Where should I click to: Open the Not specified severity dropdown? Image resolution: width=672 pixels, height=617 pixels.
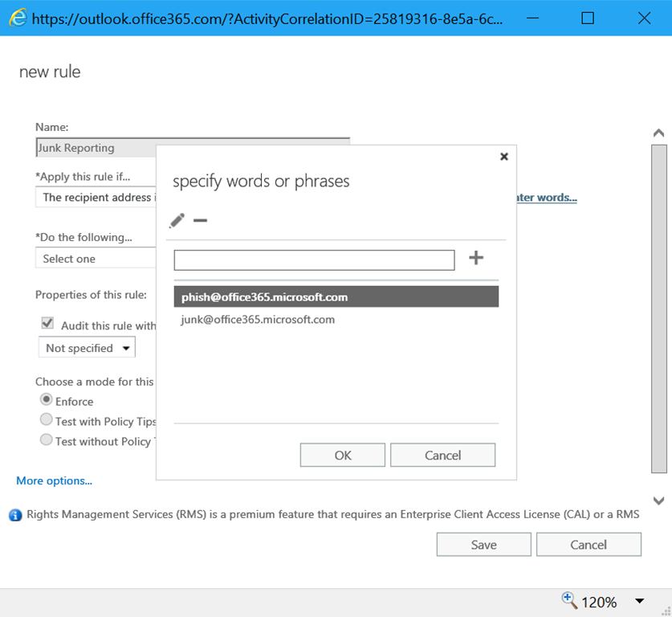click(x=87, y=348)
